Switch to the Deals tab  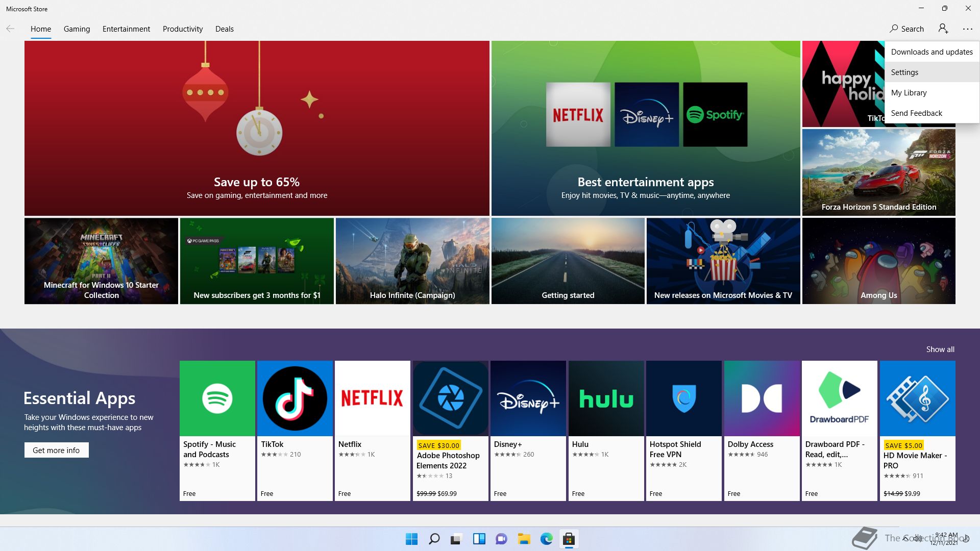(225, 29)
